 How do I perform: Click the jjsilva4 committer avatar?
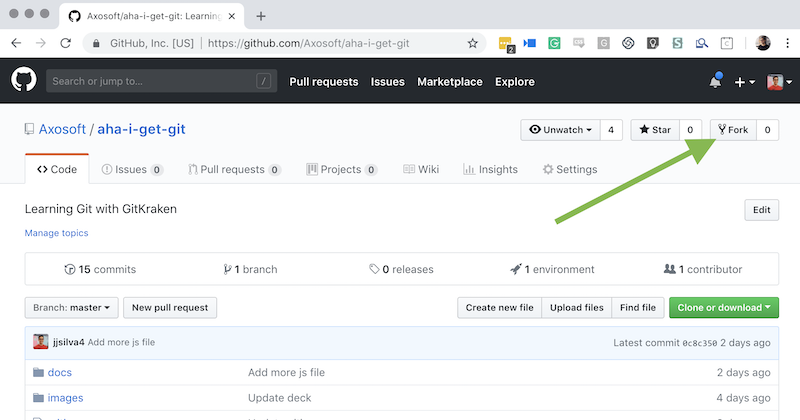pyautogui.click(x=40, y=342)
